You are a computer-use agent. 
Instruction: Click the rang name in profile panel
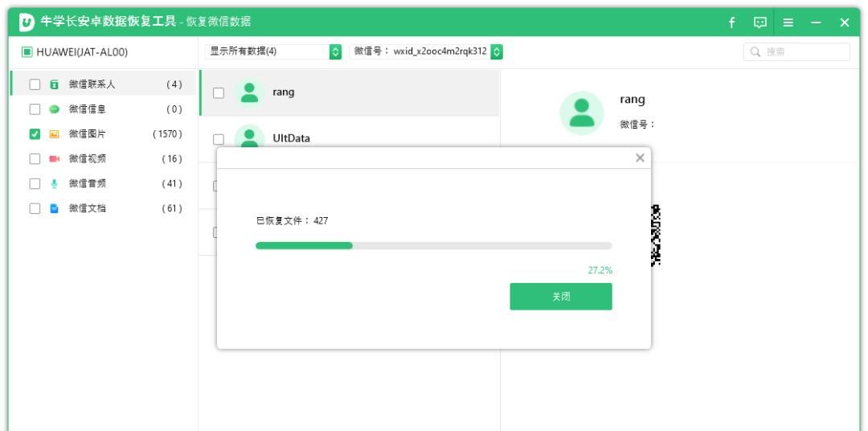click(x=633, y=100)
